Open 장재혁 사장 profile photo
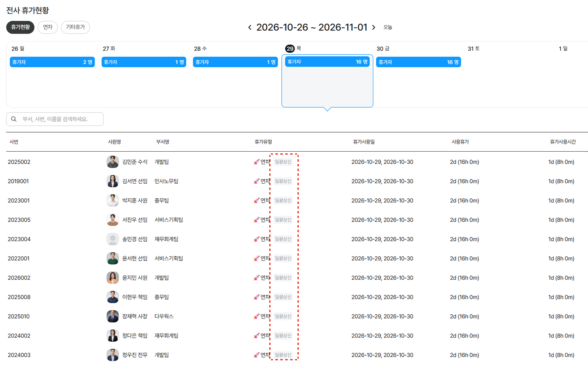The width and height of the screenshot is (588, 365). coord(113,316)
